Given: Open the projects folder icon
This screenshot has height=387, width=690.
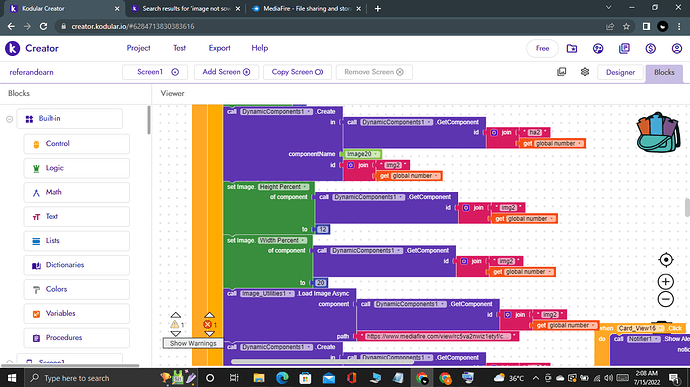Looking at the screenshot, I should (572, 48).
